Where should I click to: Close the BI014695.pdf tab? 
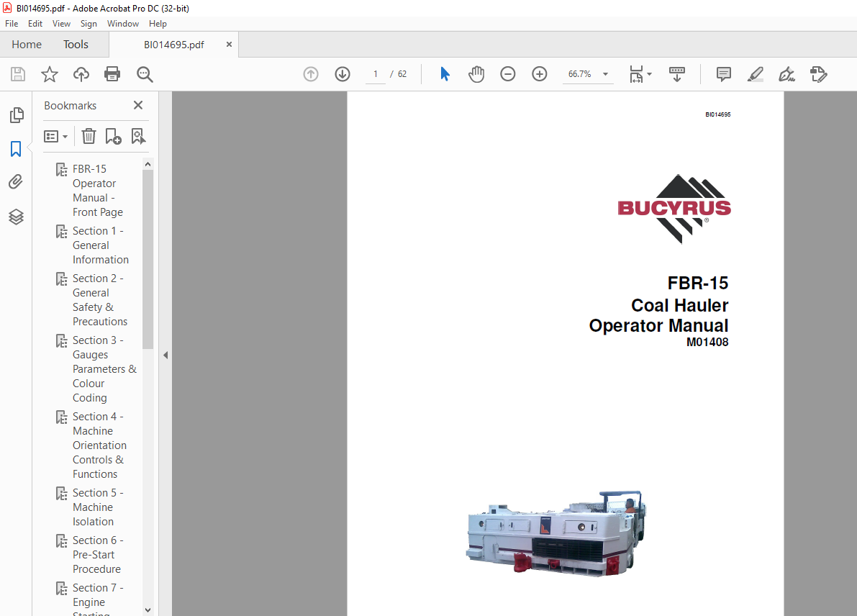point(229,45)
